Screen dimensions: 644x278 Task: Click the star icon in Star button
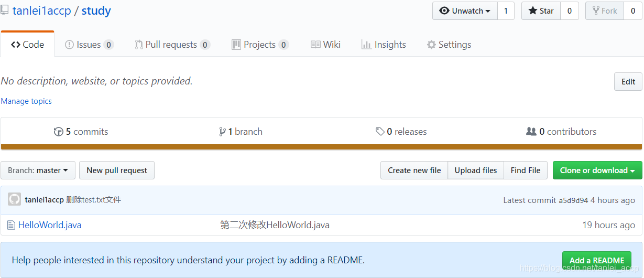[532, 10]
